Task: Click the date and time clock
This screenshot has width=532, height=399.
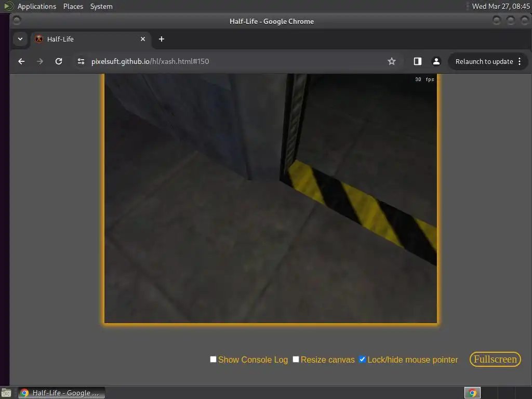Action: click(501, 6)
